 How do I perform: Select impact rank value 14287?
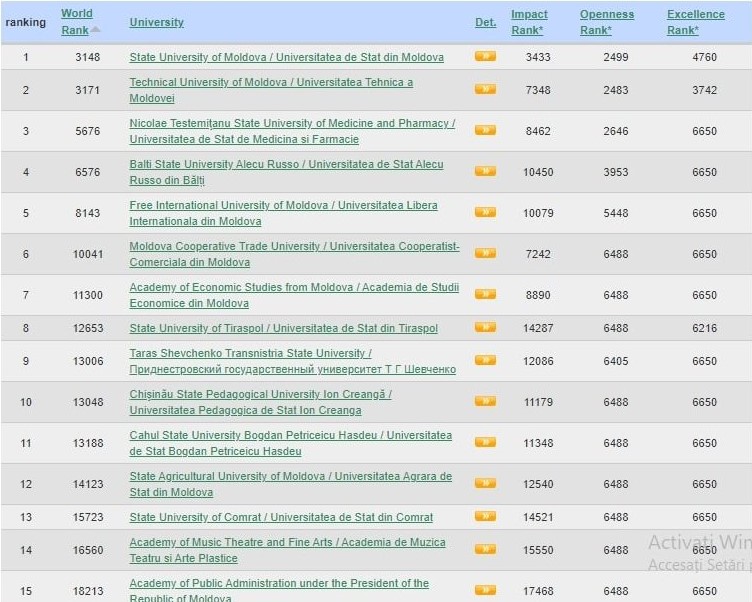coord(538,328)
